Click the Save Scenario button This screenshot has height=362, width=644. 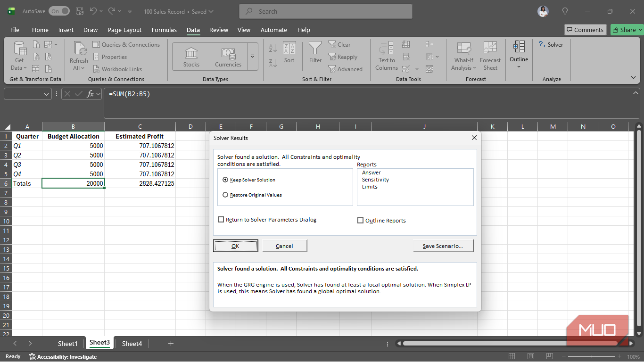coord(443,246)
